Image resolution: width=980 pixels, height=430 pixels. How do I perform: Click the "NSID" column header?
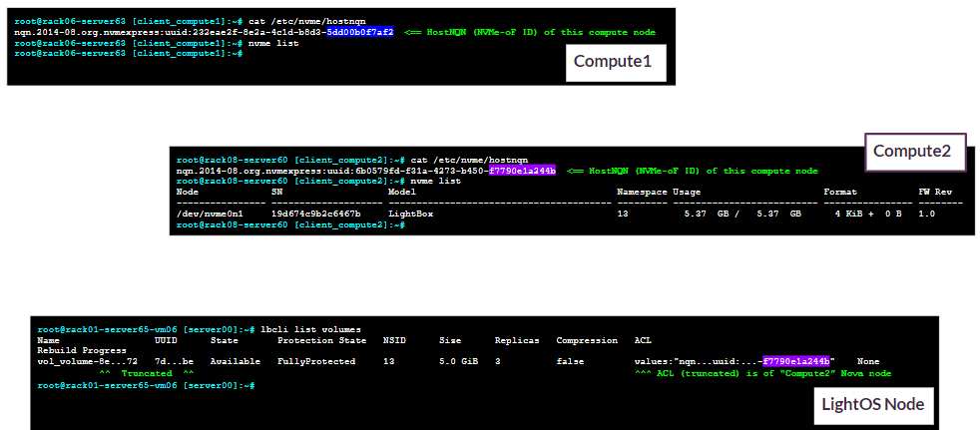(x=394, y=340)
